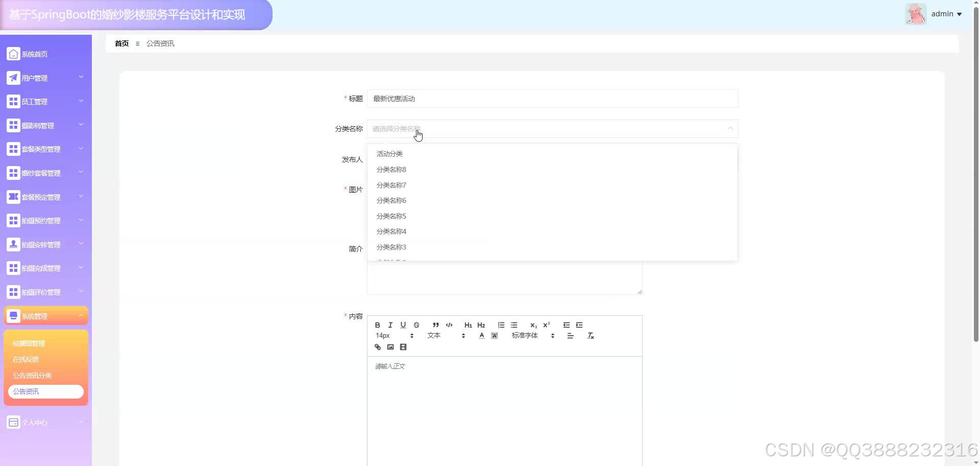The width and height of the screenshot is (980, 466).
Task: Insert an image via editor toolbar icon
Action: click(390, 347)
